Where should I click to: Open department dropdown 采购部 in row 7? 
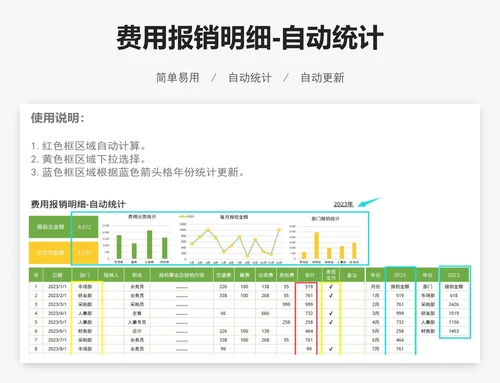[85, 340]
